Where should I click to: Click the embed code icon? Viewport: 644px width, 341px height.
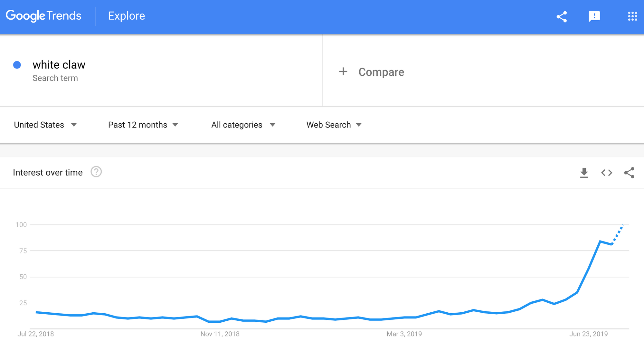tap(607, 173)
